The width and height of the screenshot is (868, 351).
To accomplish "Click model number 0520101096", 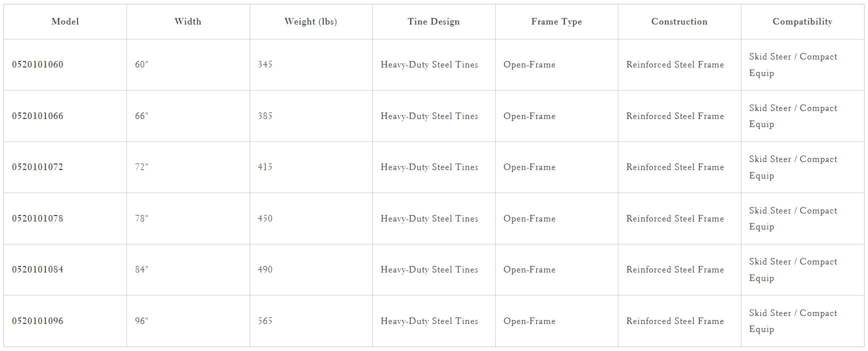I will click(x=38, y=321).
